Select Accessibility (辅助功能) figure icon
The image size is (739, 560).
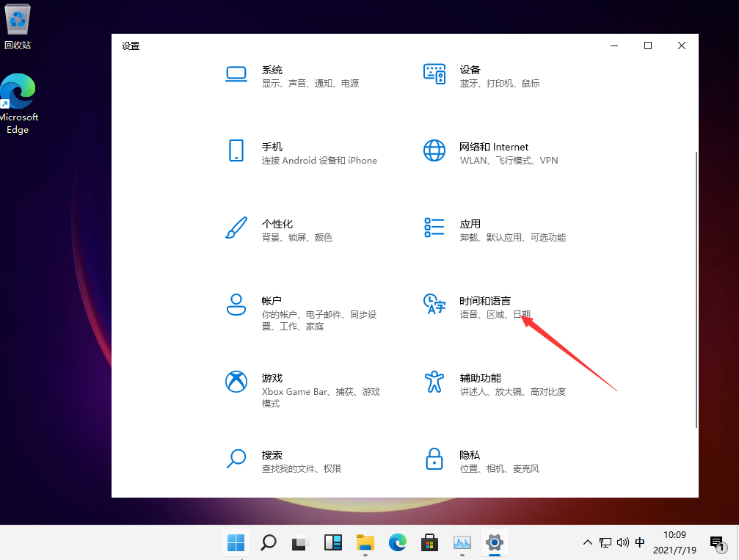[x=434, y=382]
